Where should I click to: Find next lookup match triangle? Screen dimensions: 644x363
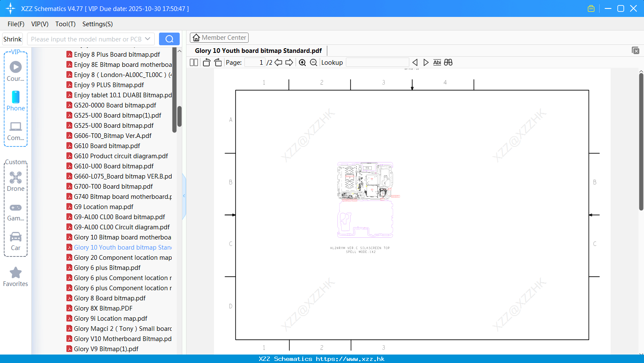tap(426, 62)
